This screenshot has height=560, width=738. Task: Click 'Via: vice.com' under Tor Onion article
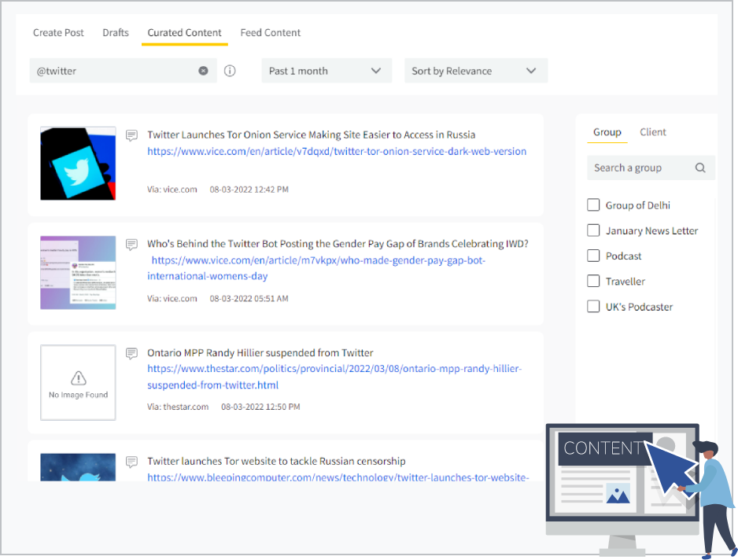172,190
